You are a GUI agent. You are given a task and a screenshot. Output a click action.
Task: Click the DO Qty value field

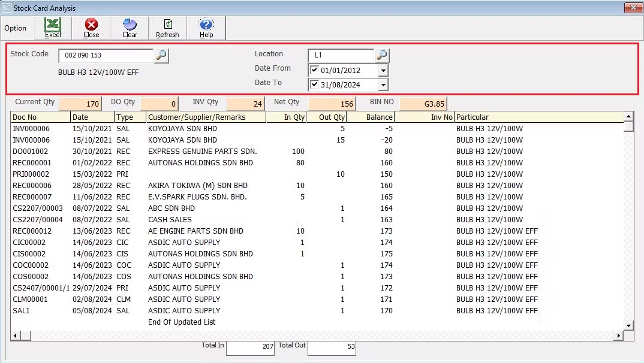(x=160, y=104)
